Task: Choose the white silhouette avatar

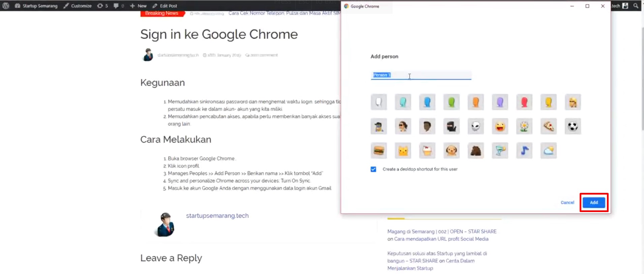Action: tap(379, 102)
